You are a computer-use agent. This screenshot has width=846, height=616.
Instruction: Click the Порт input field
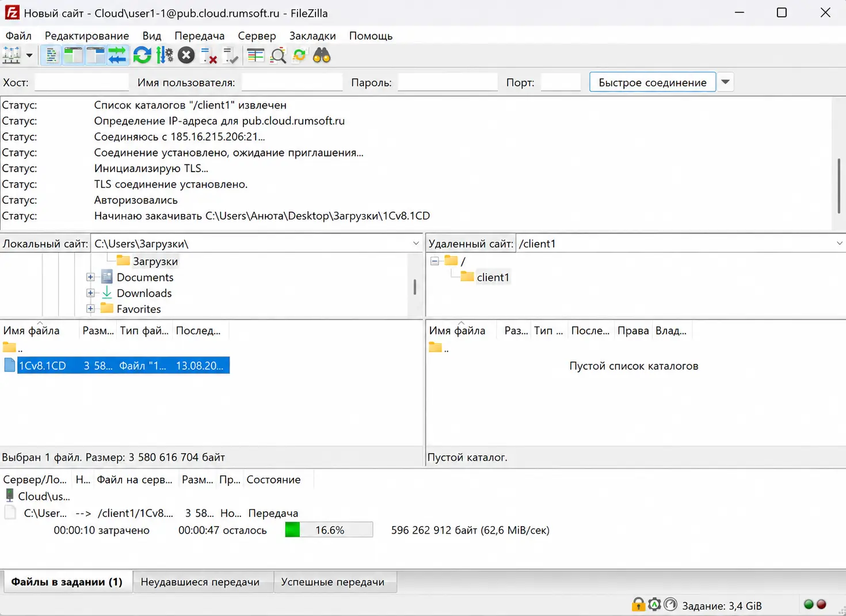(561, 82)
